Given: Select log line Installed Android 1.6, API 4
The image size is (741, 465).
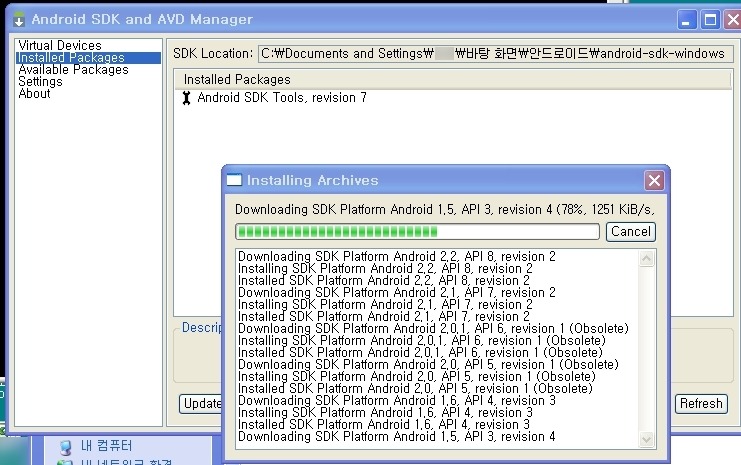Looking at the screenshot, I should click(x=384, y=425).
